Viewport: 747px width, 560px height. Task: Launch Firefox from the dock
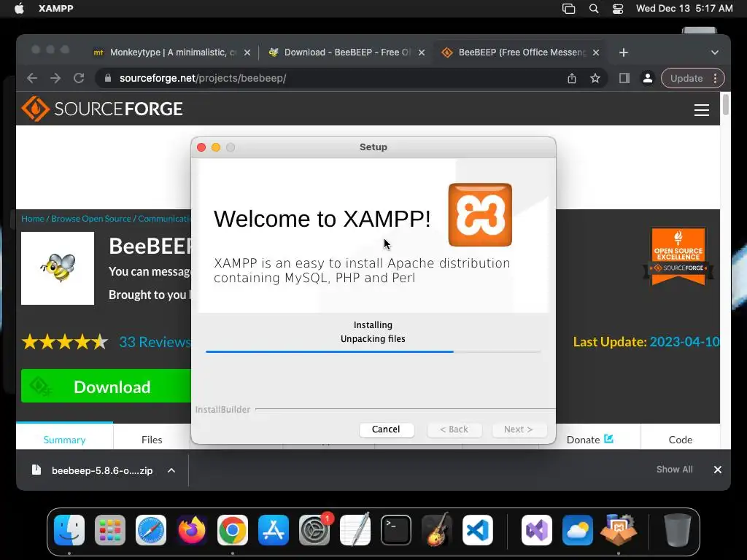pyautogui.click(x=192, y=530)
